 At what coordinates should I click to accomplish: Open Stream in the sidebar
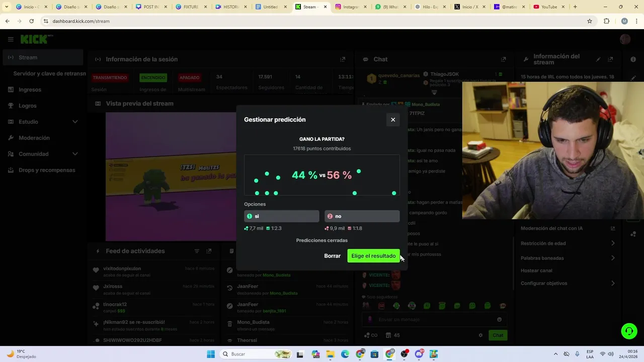coord(43,57)
